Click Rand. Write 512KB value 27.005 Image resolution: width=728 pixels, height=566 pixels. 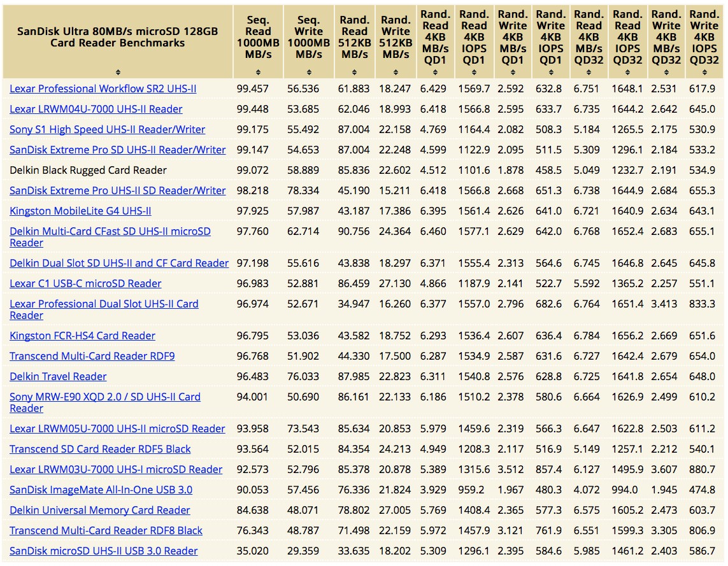pyautogui.click(x=395, y=511)
